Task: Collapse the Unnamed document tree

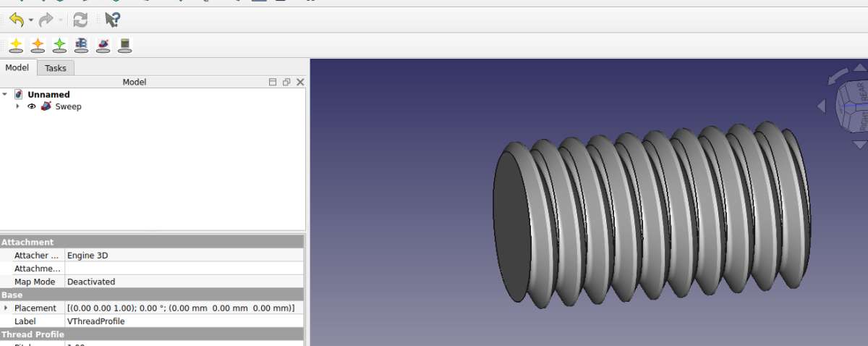Action: [x=5, y=94]
